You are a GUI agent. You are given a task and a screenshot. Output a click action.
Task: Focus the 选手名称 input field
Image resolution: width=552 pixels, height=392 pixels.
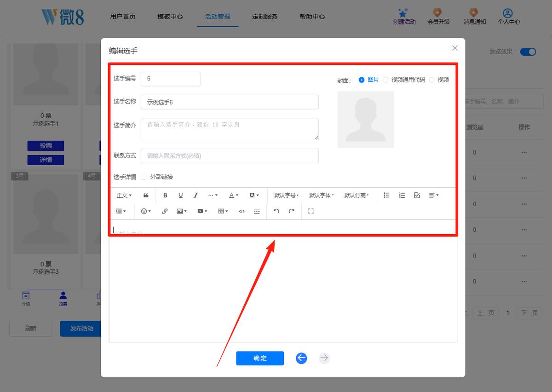pos(230,102)
